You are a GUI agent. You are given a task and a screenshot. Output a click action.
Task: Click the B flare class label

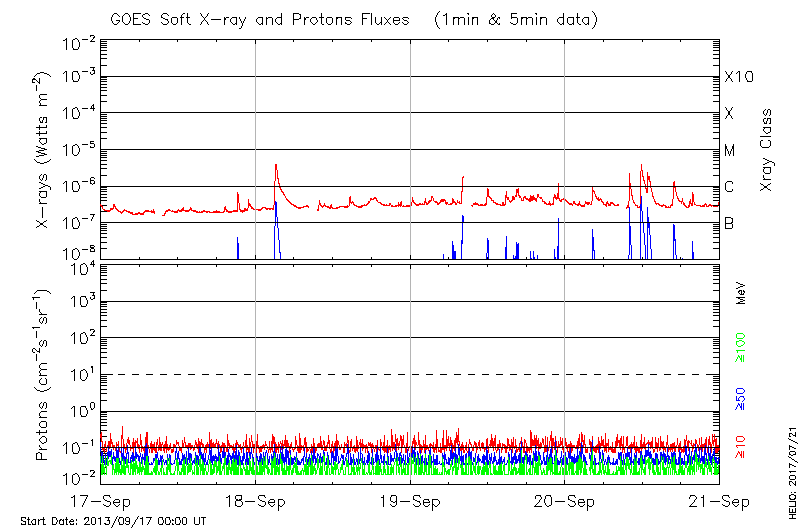coord(729,223)
